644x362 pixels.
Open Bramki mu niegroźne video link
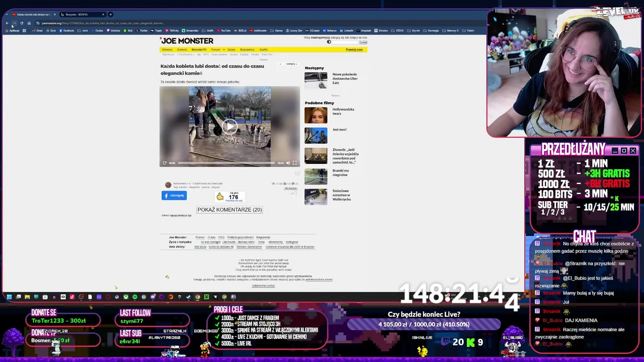(x=341, y=172)
